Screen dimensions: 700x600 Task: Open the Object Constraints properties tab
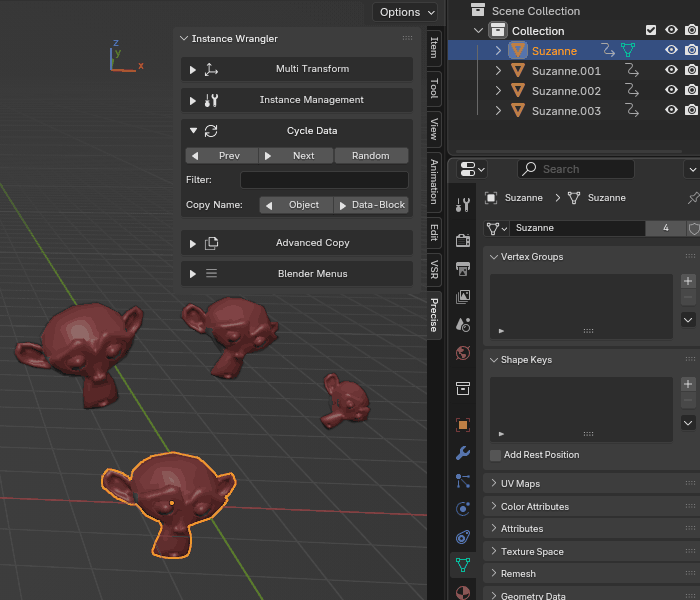coord(463,537)
